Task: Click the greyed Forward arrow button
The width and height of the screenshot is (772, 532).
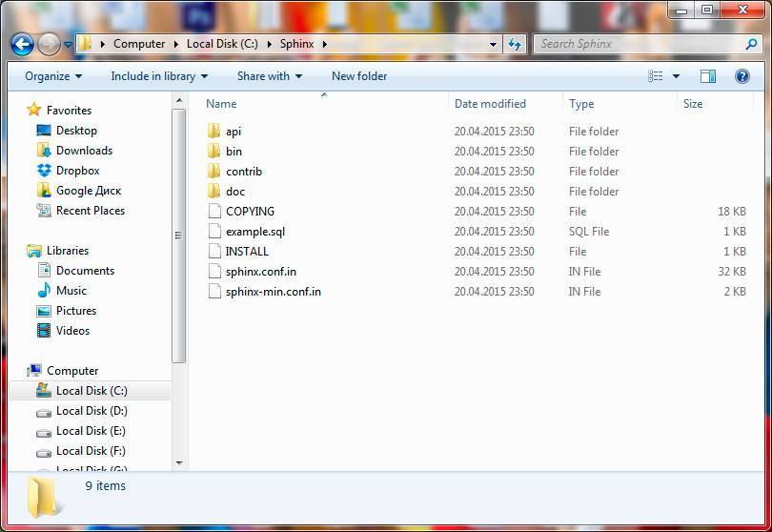Action: pos(49,44)
